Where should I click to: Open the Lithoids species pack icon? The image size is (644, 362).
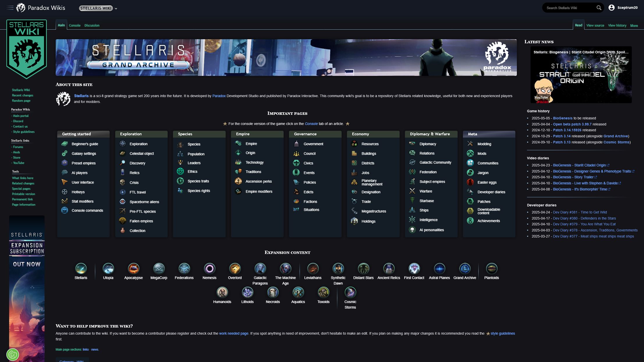[247, 292]
